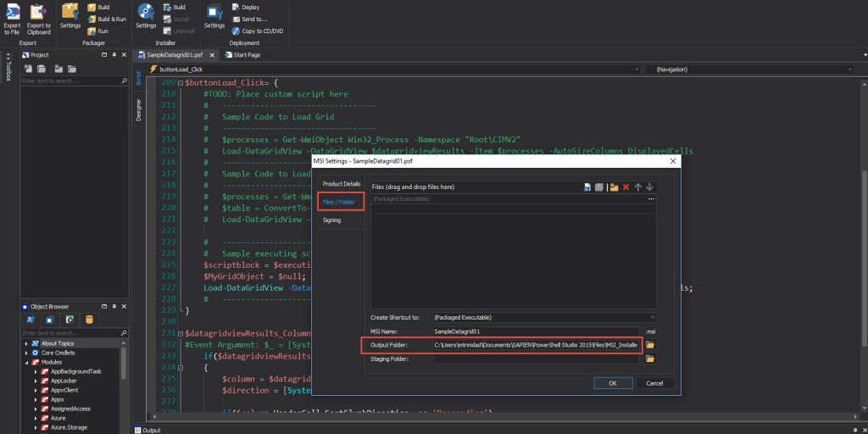
Task: Click Staging Folder input field
Action: click(x=536, y=359)
